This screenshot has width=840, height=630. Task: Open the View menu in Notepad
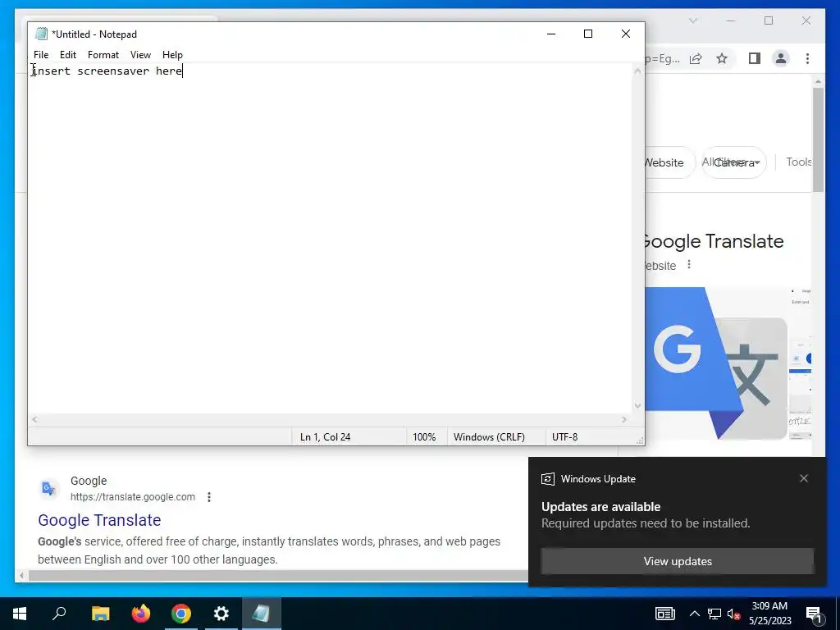tap(140, 55)
